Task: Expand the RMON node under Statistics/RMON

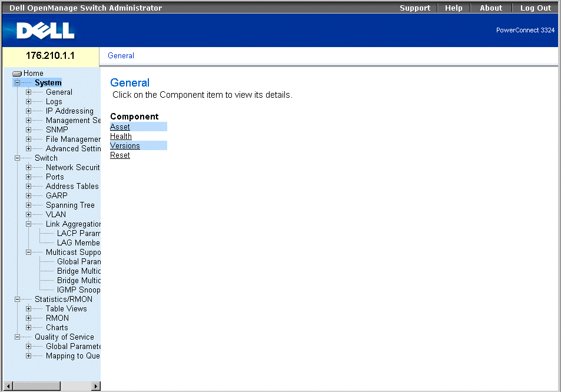Action: pos(28,318)
